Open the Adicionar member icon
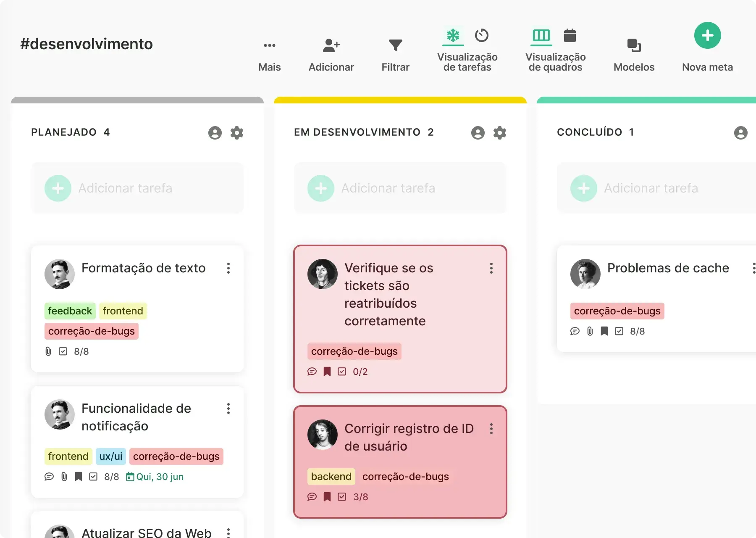The image size is (756, 538). point(331,45)
